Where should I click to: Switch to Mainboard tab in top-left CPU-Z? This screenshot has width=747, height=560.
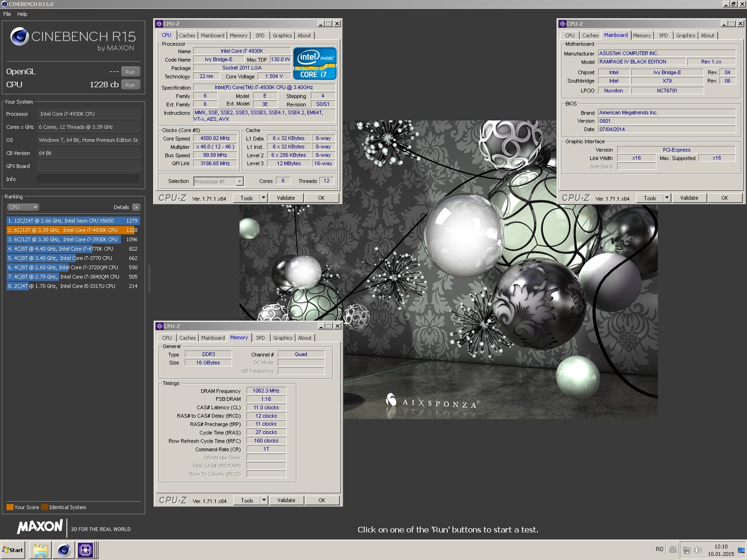pos(212,35)
